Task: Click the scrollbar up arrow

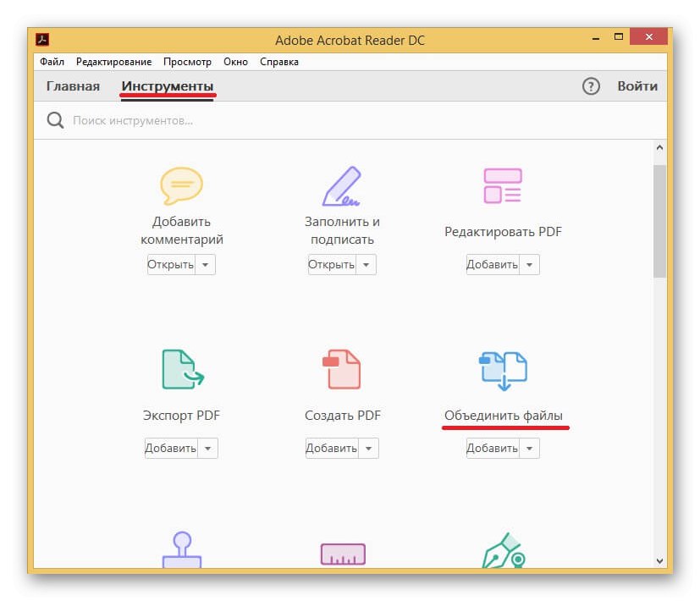Action: point(660,148)
